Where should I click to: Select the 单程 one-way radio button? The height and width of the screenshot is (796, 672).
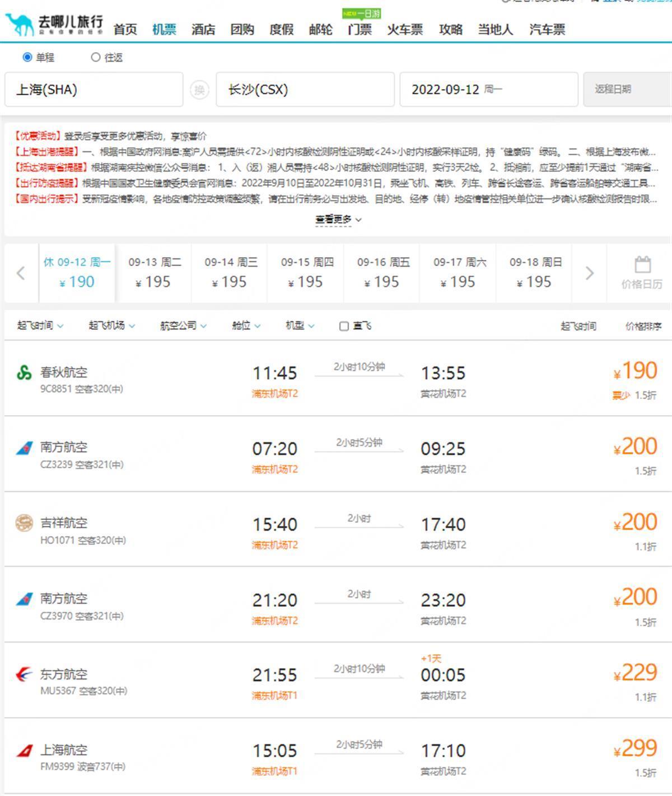pyautogui.click(x=27, y=57)
